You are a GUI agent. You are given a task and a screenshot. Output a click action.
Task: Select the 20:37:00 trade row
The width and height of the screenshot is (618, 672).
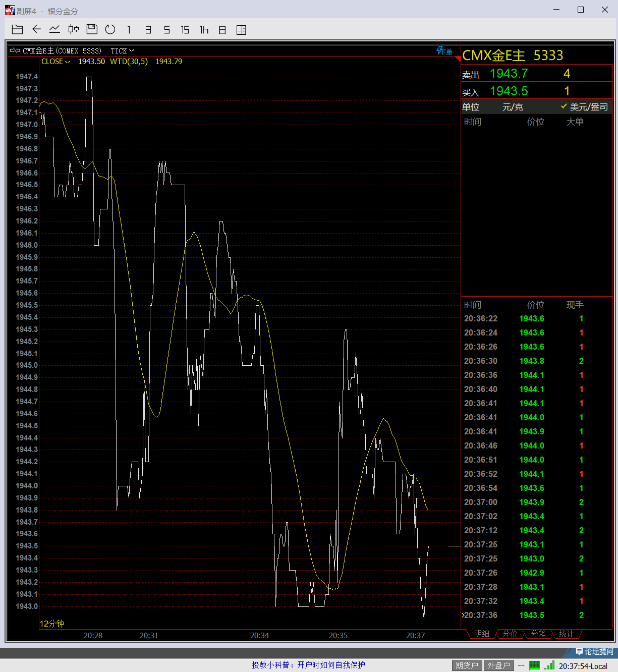[x=537, y=502]
